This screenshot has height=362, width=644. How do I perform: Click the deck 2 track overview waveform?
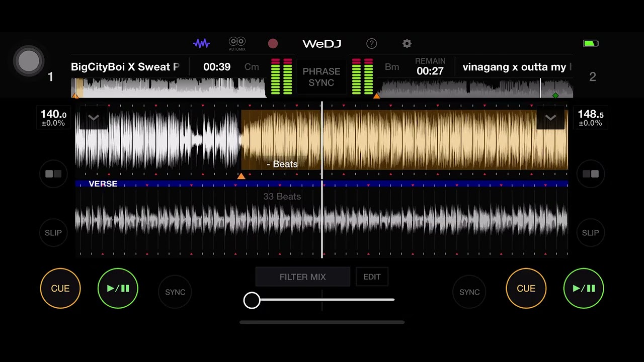pyautogui.click(x=475, y=87)
